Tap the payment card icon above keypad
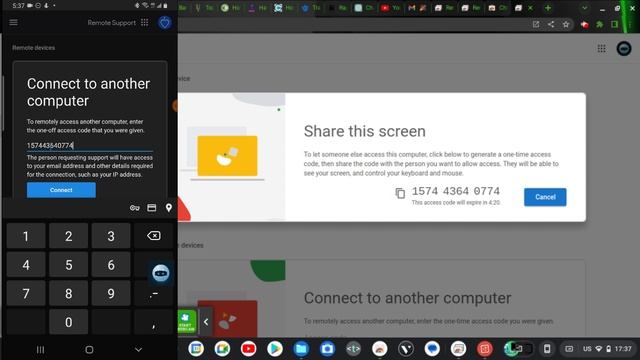This screenshot has height=360, width=640. tap(151, 208)
